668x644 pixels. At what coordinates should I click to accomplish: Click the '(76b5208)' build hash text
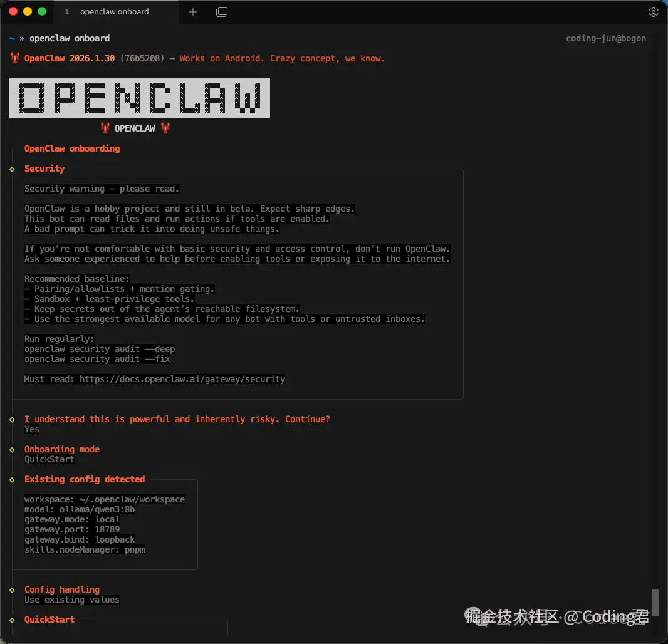tap(142, 58)
